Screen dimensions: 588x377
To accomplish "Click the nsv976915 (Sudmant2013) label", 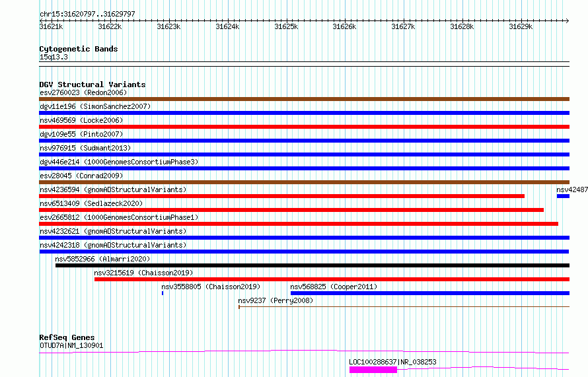I will 85,148.
